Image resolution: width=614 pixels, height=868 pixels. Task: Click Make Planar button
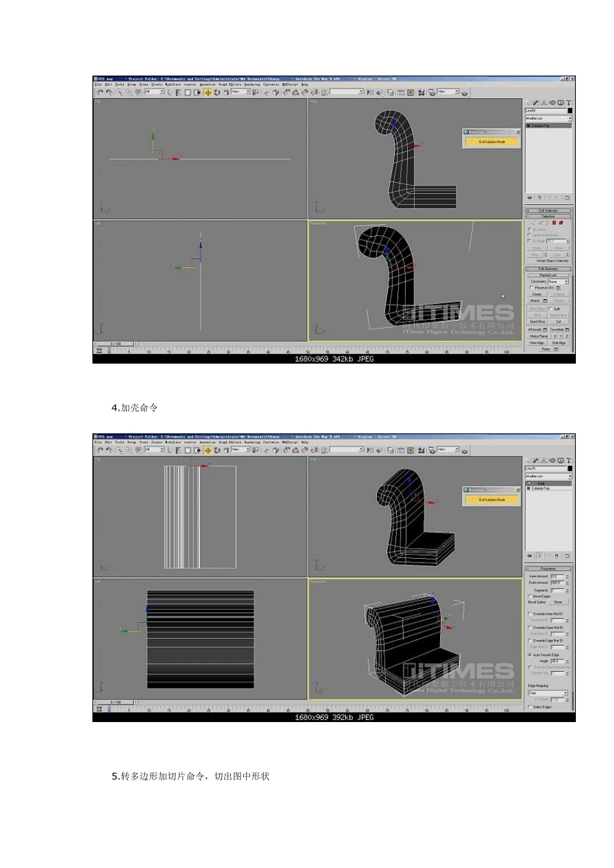click(539, 336)
